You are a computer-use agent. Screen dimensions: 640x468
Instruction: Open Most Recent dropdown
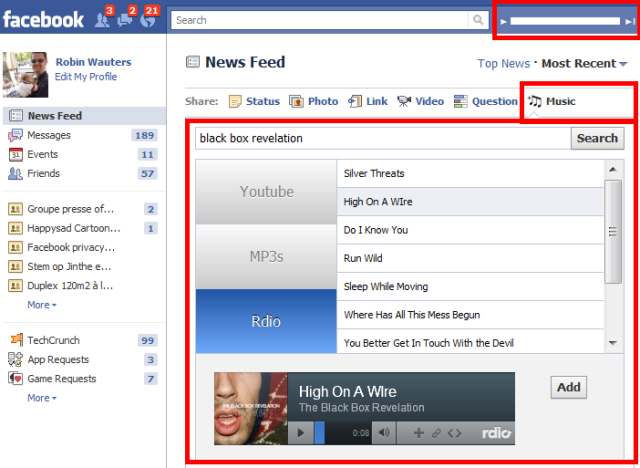click(584, 64)
